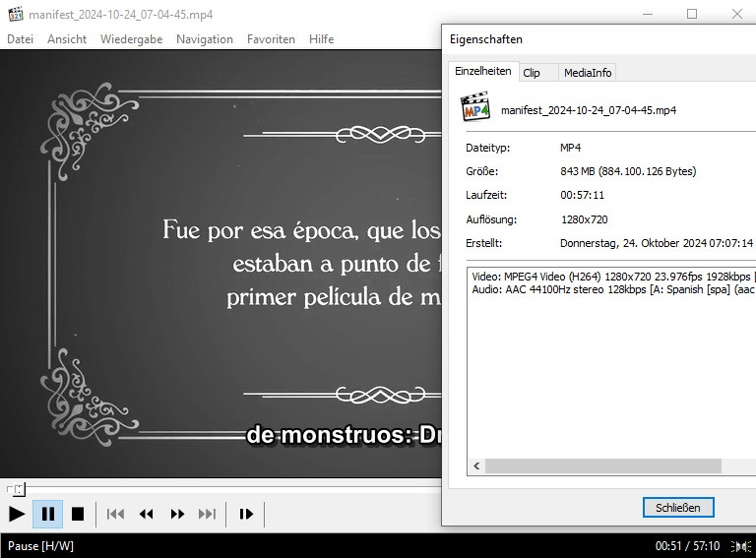This screenshot has height=558, width=756.
Task: Fast forward using increase speed icon
Action: (x=177, y=514)
